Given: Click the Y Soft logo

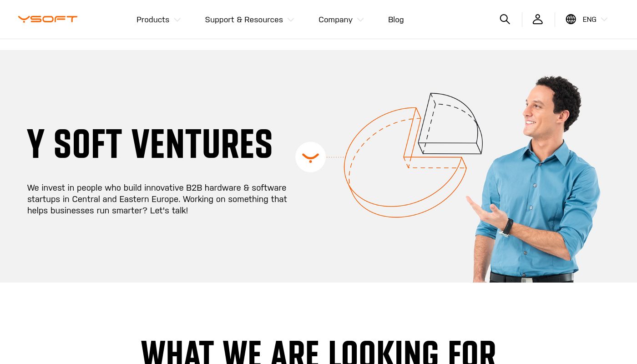Looking at the screenshot, I should coord(48,19).
